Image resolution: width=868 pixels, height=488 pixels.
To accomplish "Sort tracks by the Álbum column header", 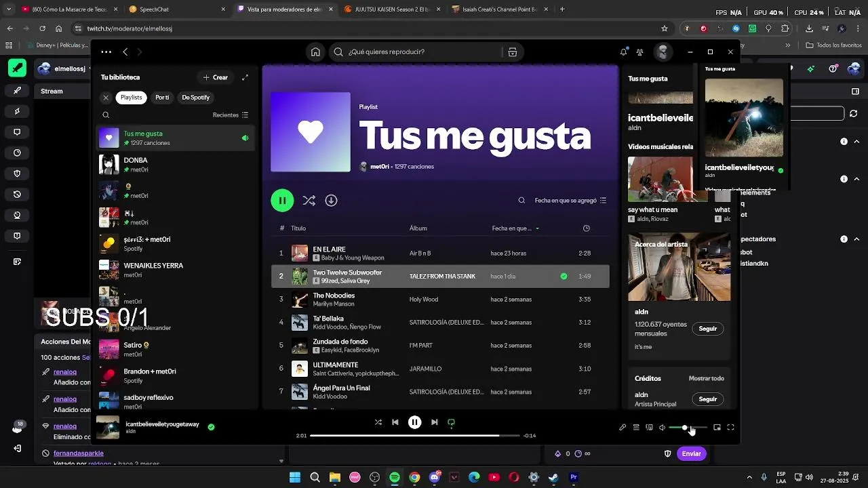I will point(418,228).
